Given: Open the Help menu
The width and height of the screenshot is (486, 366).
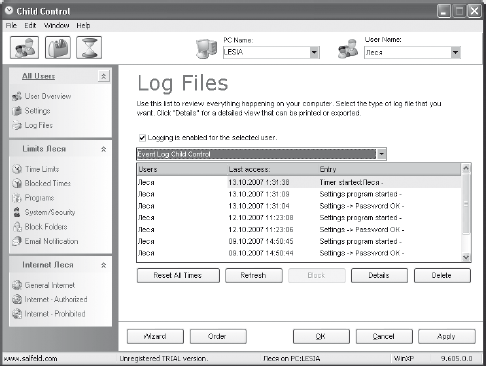Looking at the screenshot, I should click(x=83, y=26).
